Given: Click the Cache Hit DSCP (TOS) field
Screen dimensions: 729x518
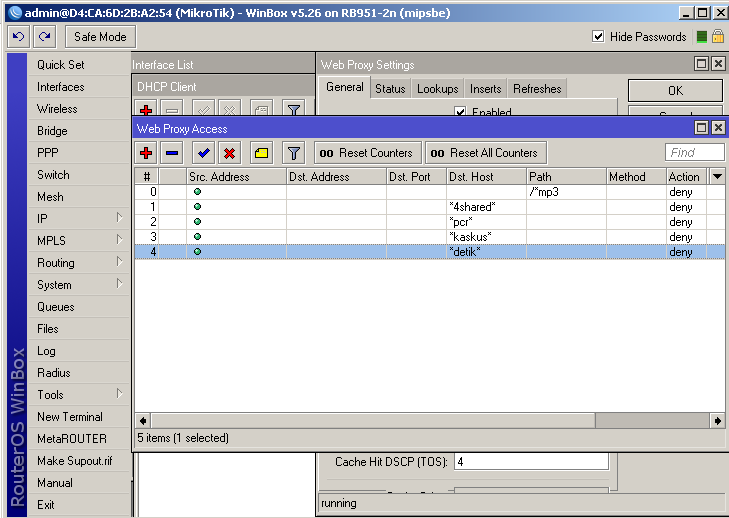Looking at the screenshot, I should point(531,462).
